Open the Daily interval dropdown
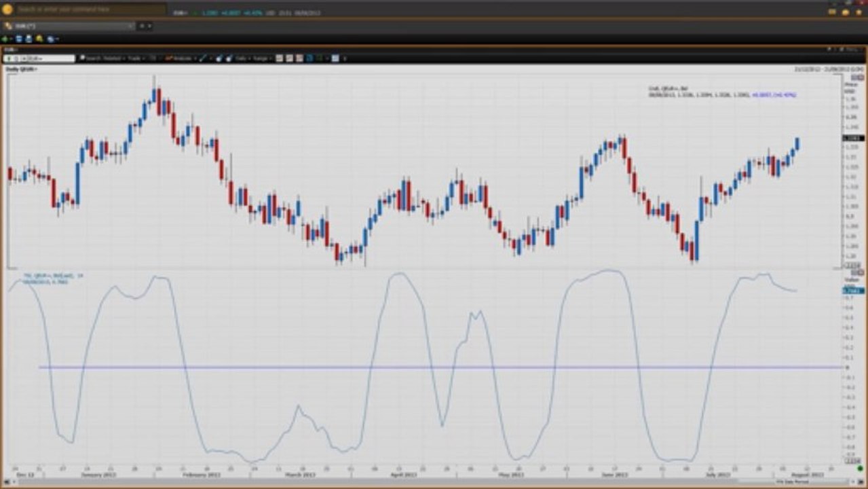The width and height of the screenshot is (868, 489). coord(242,58)
